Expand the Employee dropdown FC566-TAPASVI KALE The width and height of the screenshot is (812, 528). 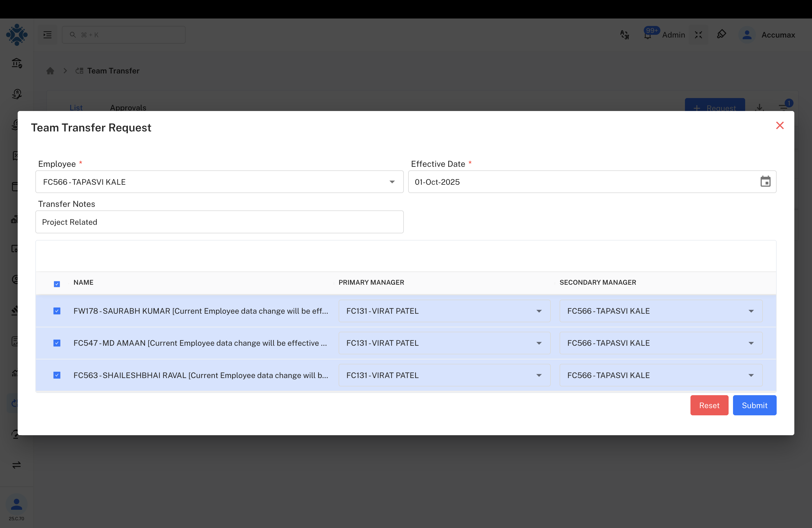point(392,182)
